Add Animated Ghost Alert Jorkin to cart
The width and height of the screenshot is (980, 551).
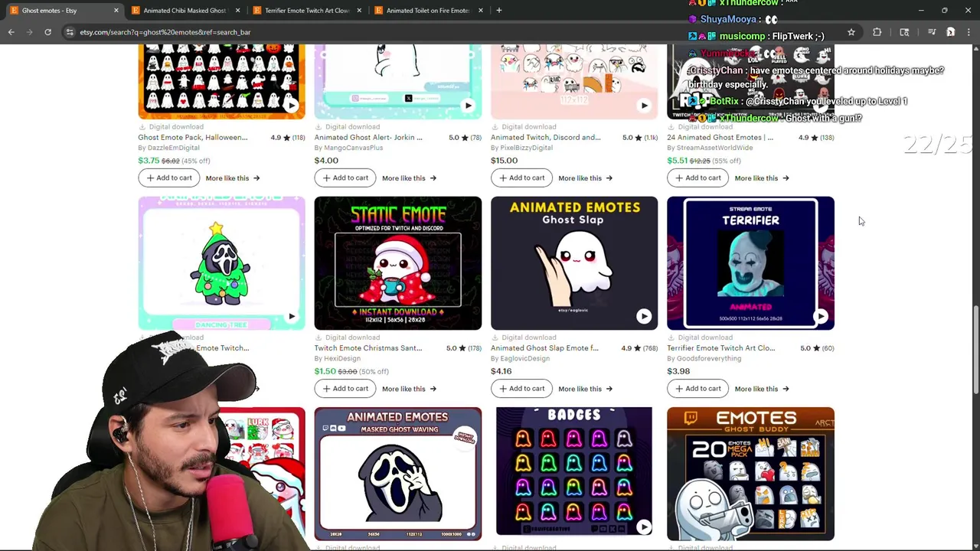point(345,178)
